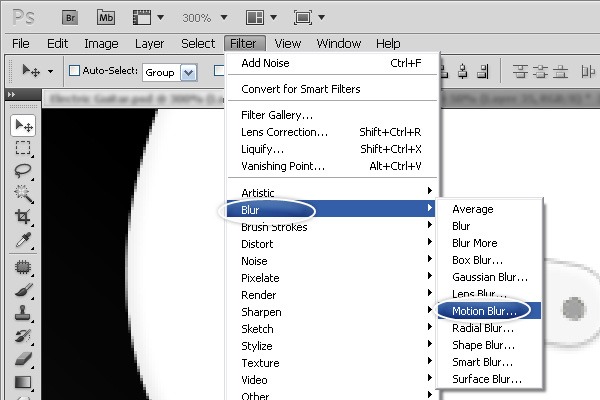The height and width of the screenshot is (400, 600).
Task: Select the Eraser tool
Action: 23,359
